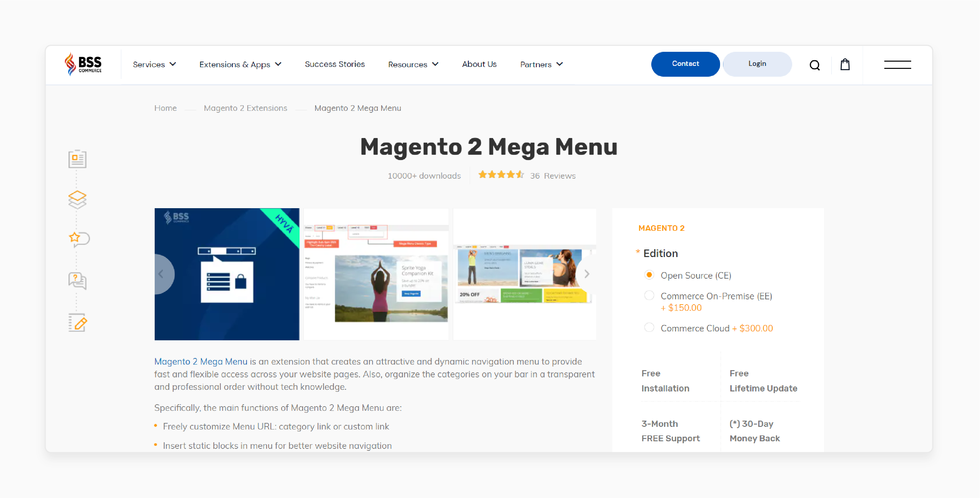This screenshot has height=498, width=980.
Task: Click the next image carousel arrow
Action: [586, 273]
